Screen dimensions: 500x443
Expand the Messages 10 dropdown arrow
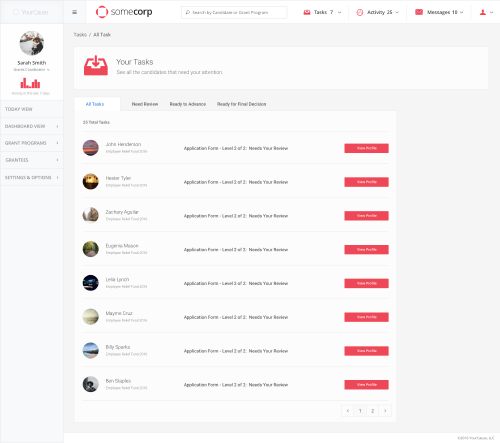[x=462, y=12]
